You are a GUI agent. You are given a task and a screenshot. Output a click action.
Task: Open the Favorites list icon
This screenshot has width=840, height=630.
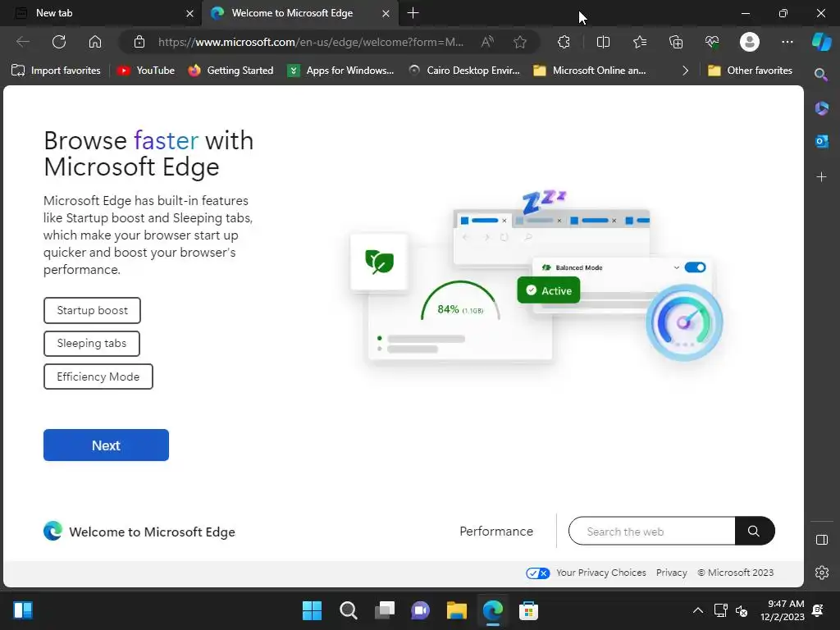click(x=640, y=42)
